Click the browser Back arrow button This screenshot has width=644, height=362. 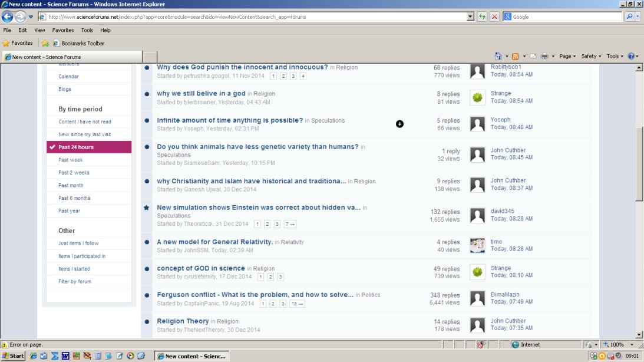click(x=8, y=17)
